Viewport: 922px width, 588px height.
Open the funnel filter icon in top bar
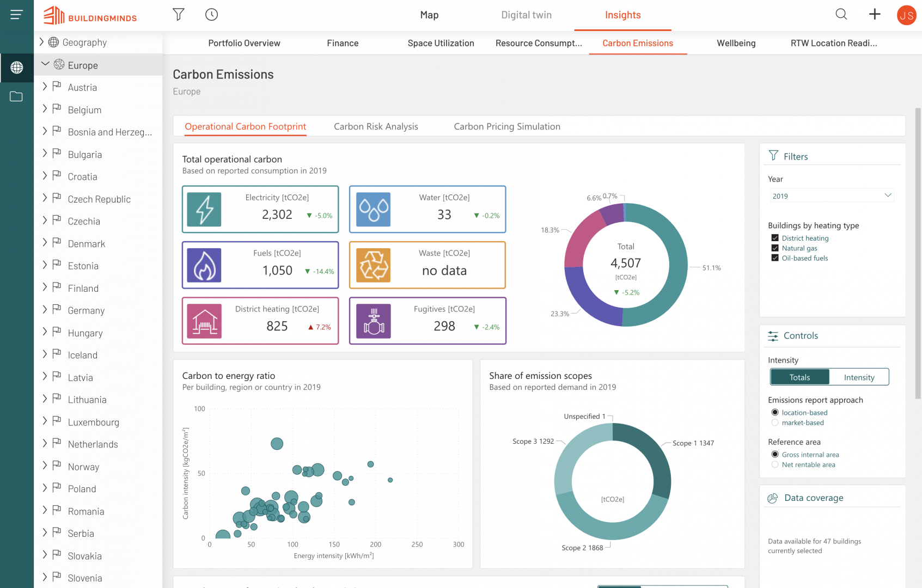click(x=179, y=15)
